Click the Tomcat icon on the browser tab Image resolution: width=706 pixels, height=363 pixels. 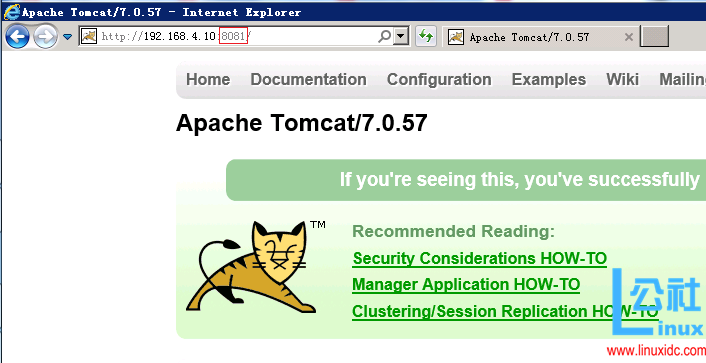click(x=456, y=37)
